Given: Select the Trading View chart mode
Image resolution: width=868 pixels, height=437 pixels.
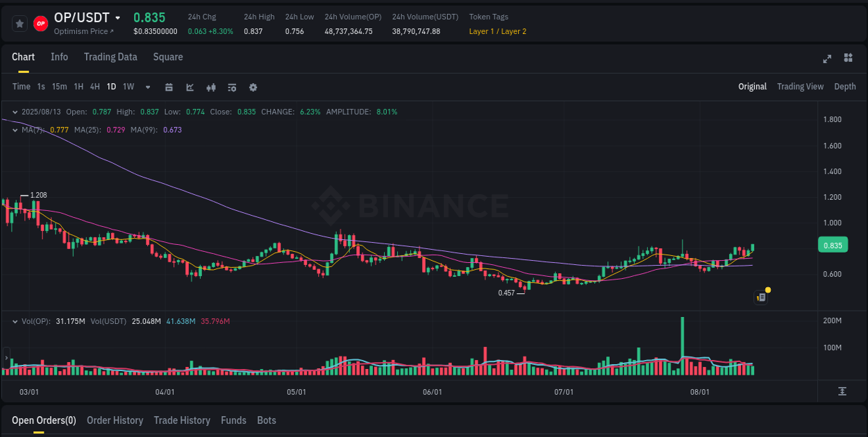Looking at the screenshot, I should [x=800, y=87].
